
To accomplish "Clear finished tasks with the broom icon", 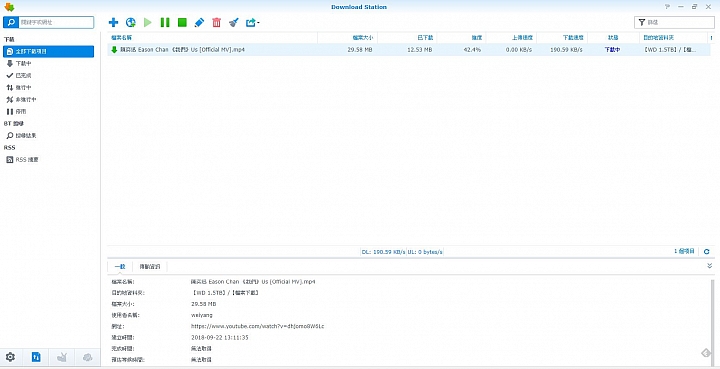I will pyautogui.click(x=234, y=22).
